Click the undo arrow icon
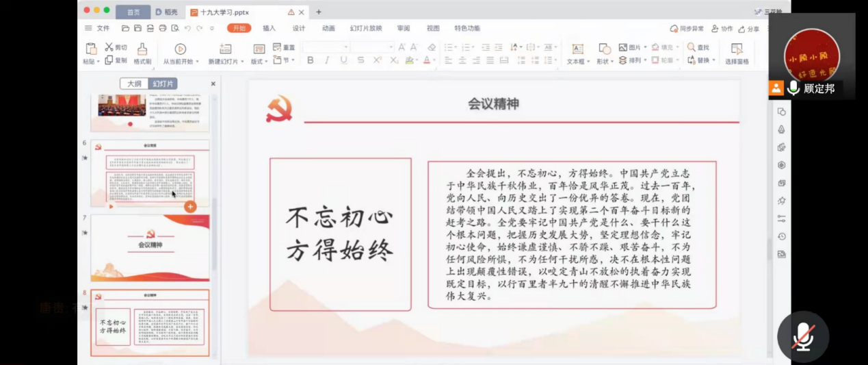The image size is (868, 365). point(187,28)
